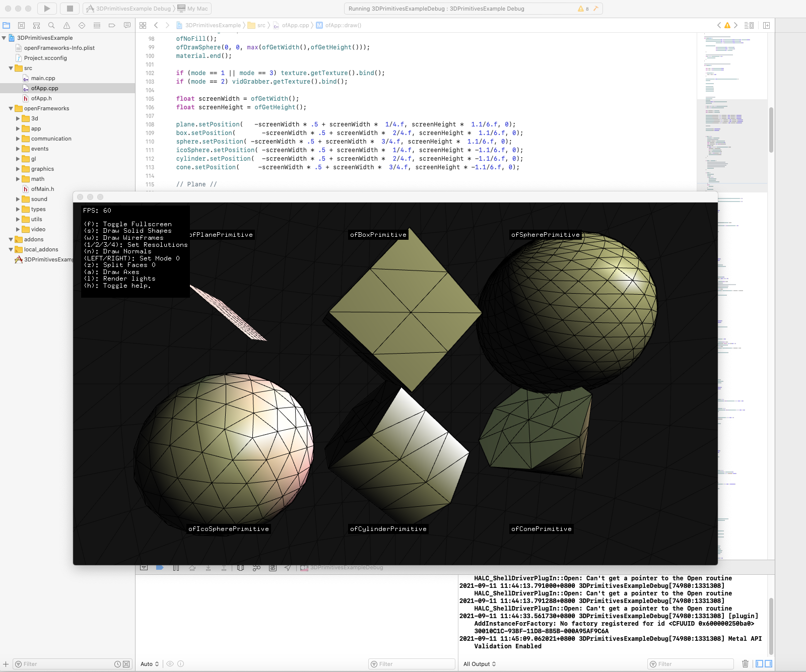The width and height of the screenshot is (806, 672).
Task: Open the Find navigator magnifier icon
Action: coord(51,25)
